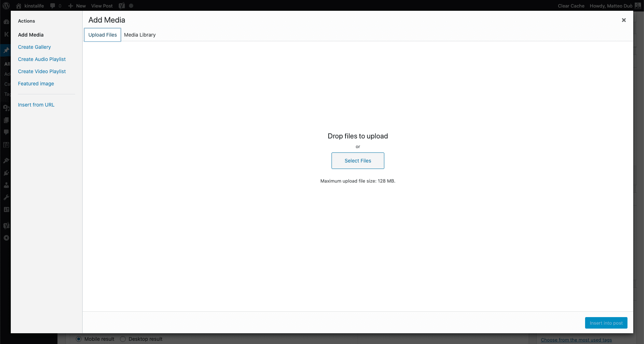
Task: Open the Dashboard from the admin sidebar
Action: [6, 22]
